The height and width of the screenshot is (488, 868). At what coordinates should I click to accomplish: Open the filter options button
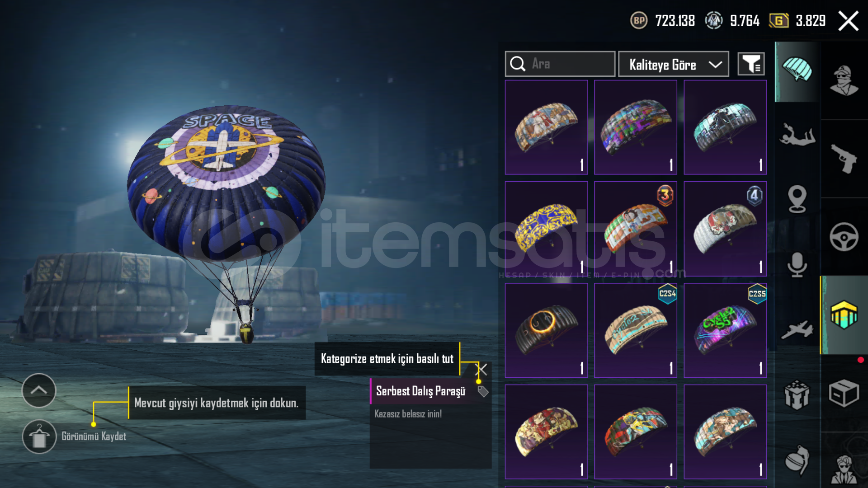pos(751,64)
